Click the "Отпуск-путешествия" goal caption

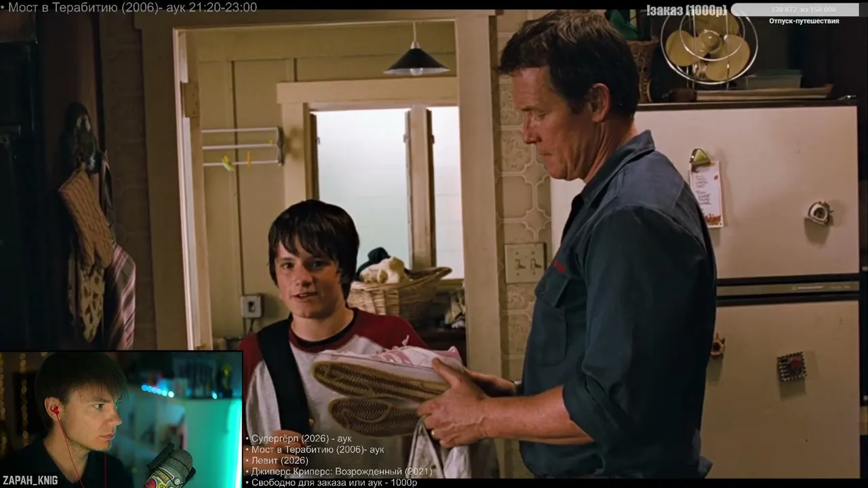[x=804, y=21]
